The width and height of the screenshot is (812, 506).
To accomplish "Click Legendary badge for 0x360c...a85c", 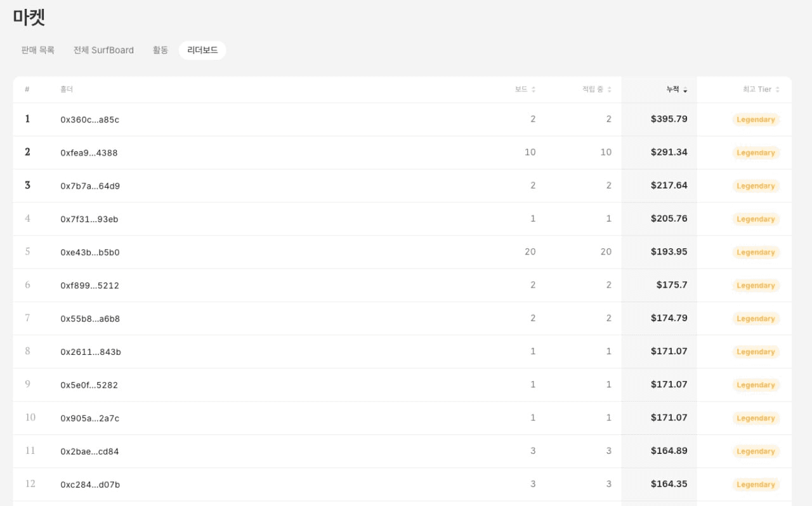I will click(756, 119).
